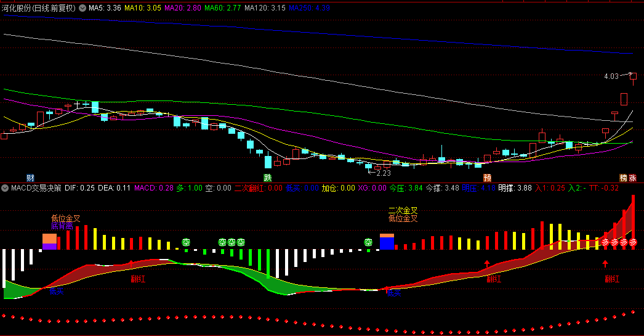Screen dimensions: 644x336
Task: Click the MACD: 0.28 value
Action: point(154,188)
